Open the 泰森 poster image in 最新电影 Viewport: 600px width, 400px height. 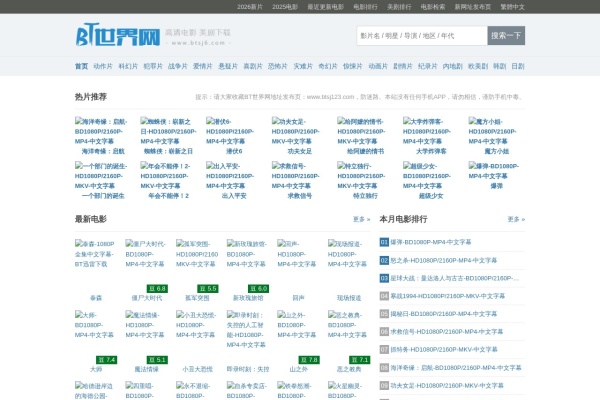click(95, 254)
